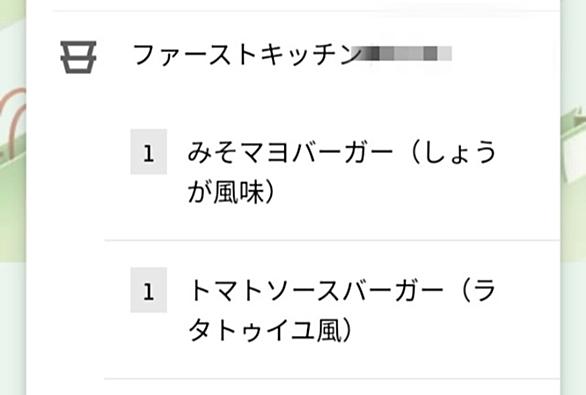This screenshot has height=395, width=586.
Task: Click blank space below the last divider
Action: [x=332, y=388]
